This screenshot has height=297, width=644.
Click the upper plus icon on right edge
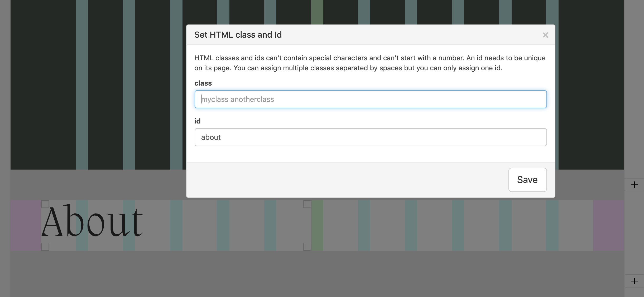[x=634, y=185]
